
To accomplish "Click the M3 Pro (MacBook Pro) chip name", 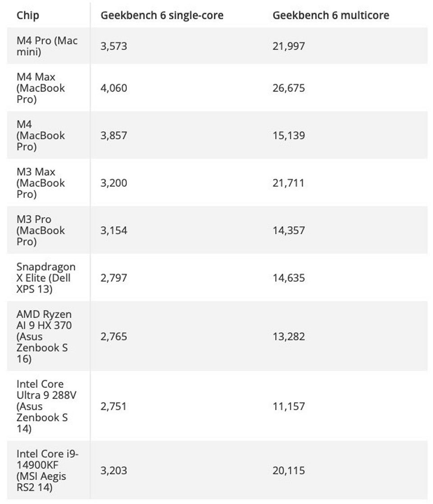I will [41, 230].
